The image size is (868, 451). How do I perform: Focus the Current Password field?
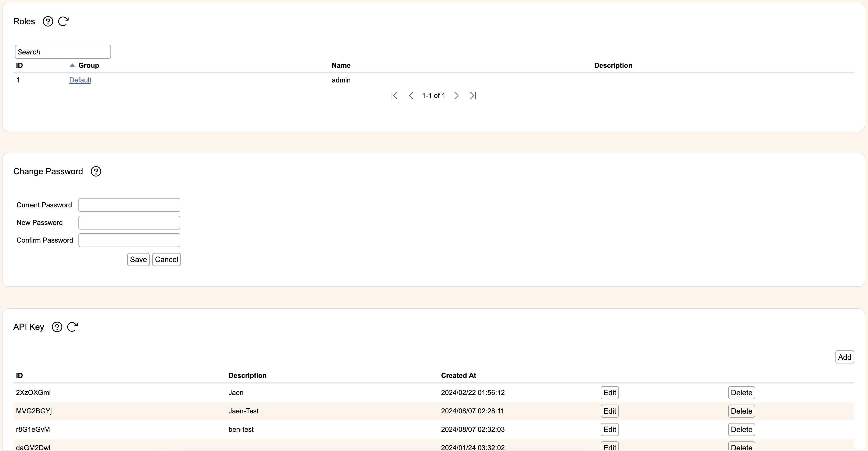pos(129,205)
